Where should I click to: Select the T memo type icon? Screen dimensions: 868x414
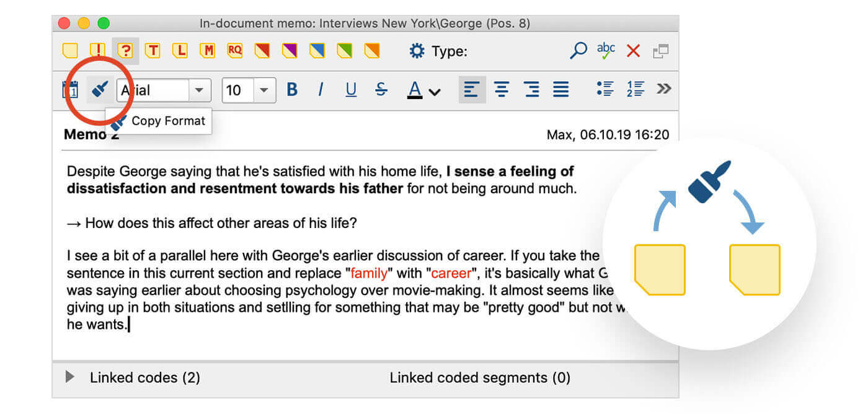152,51
